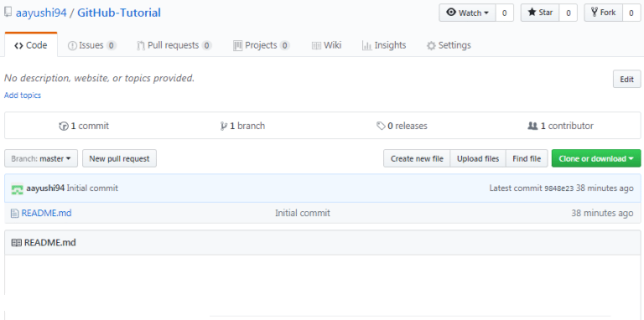This screenshot has height=320, width=644.
Task: Click the Pull requests count badge 0
Action: [206, 45]
